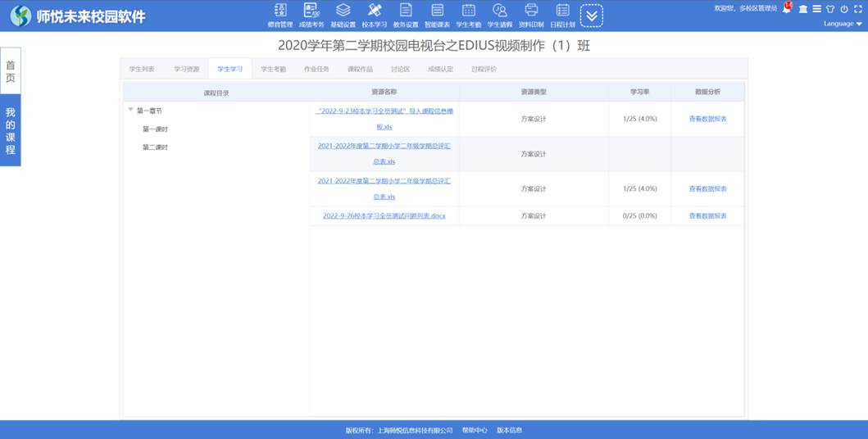868x439 pixels.
Task: Open the 智能课表 timetable icon
Action: tap(437, 15)
